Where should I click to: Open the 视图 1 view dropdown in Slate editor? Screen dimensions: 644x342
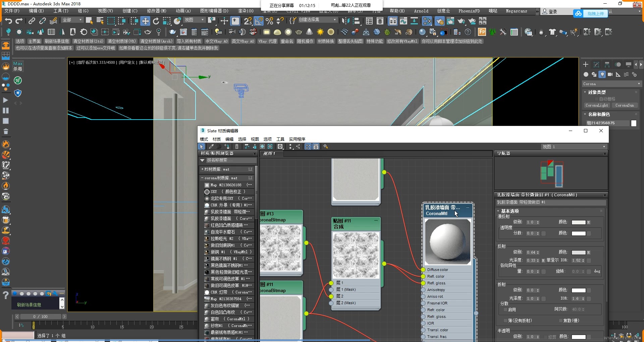click(x=574, y=147)
